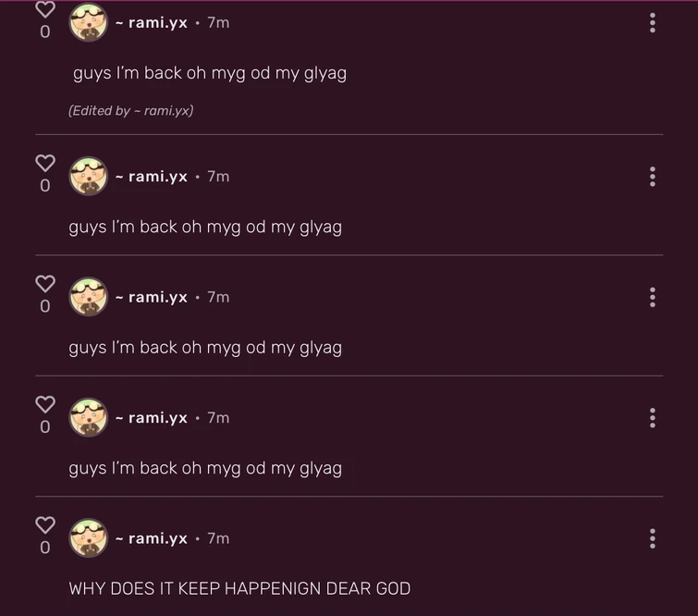Click the '(Edited by ~ rami.yx)' note
The image size is (698, 616).
tap(131, 110)
